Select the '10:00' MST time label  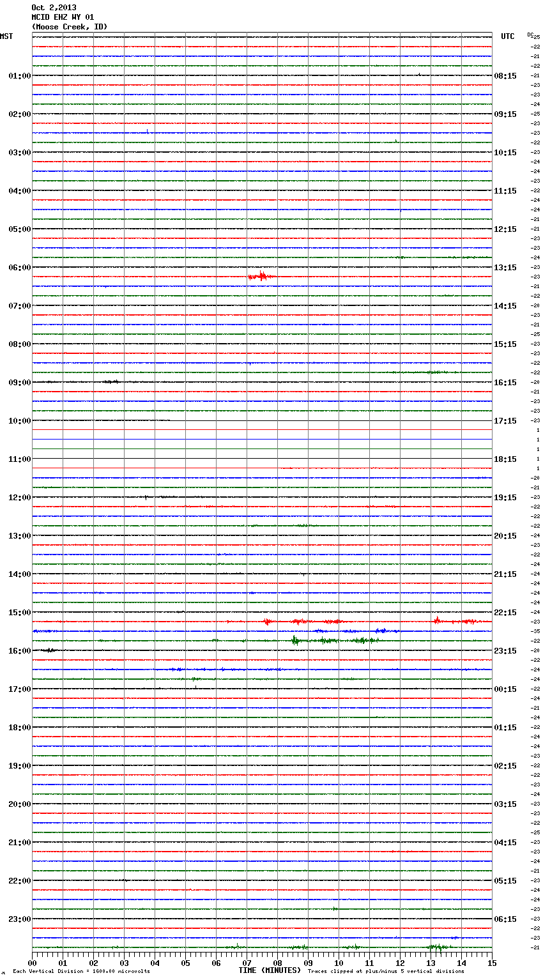click(20, 421)
